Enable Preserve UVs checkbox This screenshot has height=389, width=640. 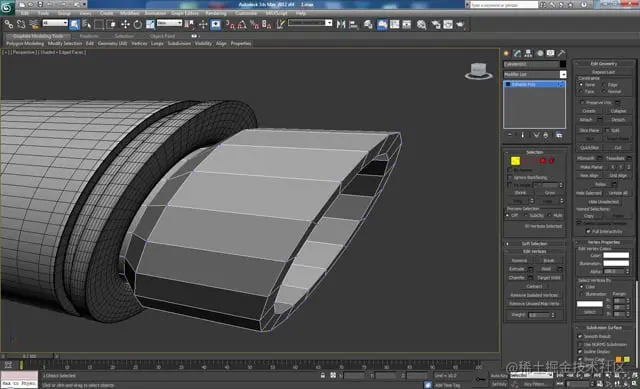click(x=582, y=102)
